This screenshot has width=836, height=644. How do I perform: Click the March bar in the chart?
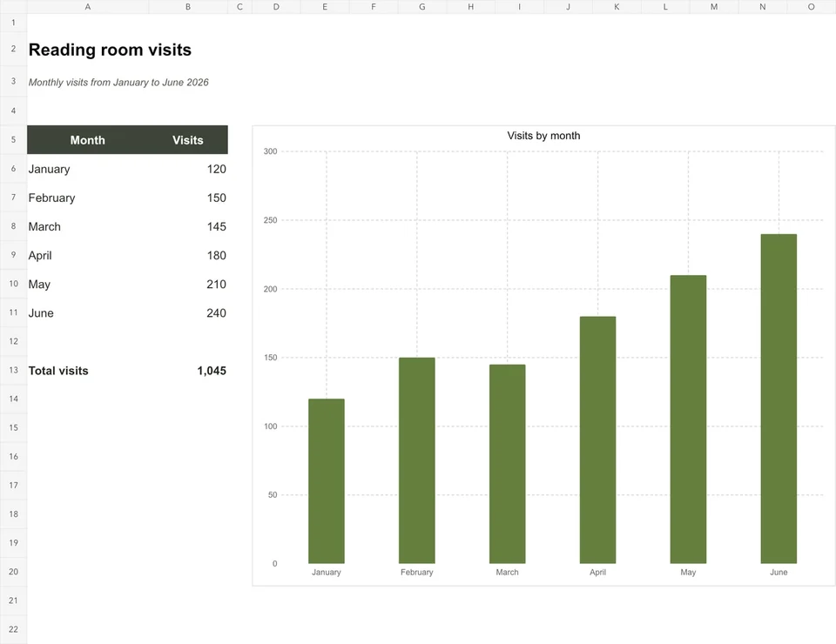coord(507,464)
